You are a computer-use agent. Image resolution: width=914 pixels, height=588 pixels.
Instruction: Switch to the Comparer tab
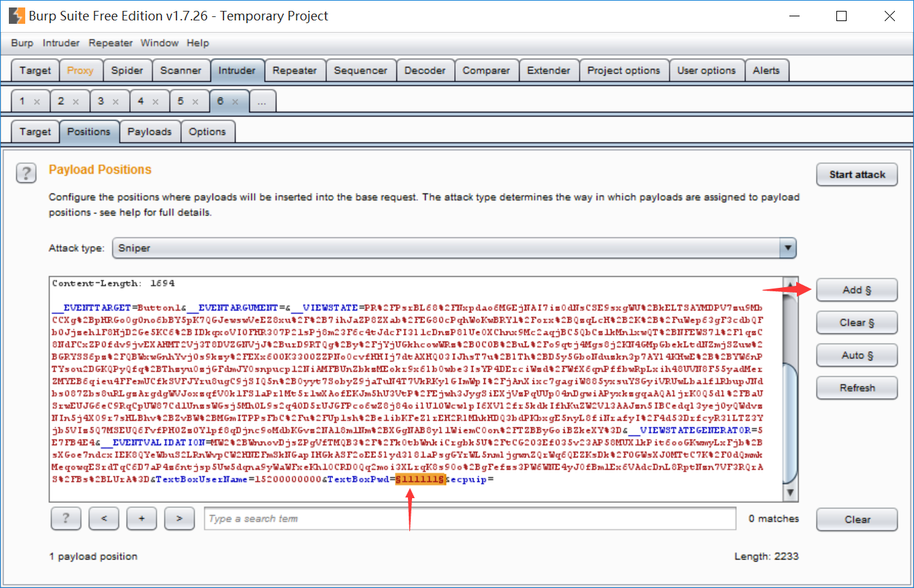coord(486,71)
